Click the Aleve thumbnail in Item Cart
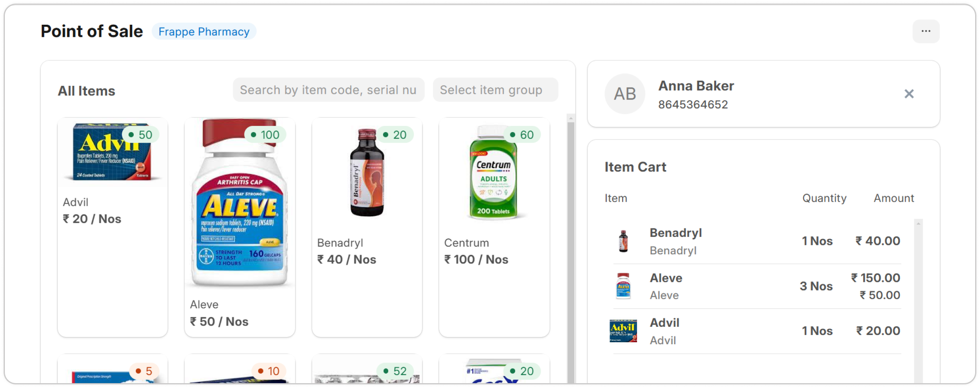This screenshot has height=388, width=980. pyautogui.click(x=623, y=286)
